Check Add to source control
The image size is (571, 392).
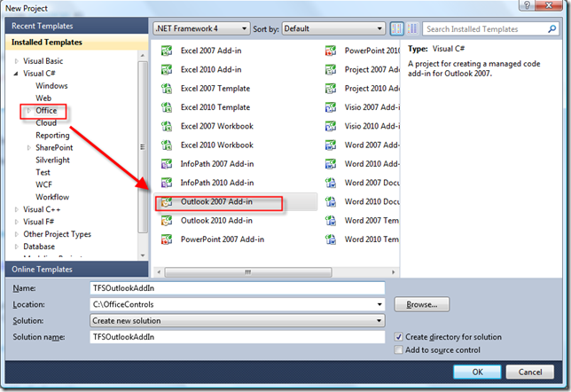tap(399, 350)
